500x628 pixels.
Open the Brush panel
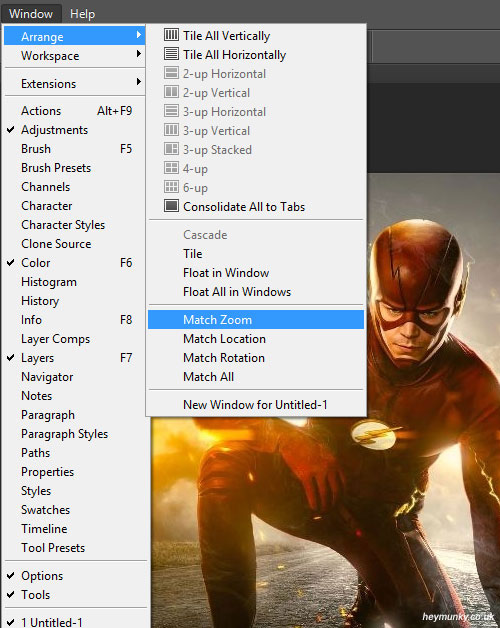75,149
